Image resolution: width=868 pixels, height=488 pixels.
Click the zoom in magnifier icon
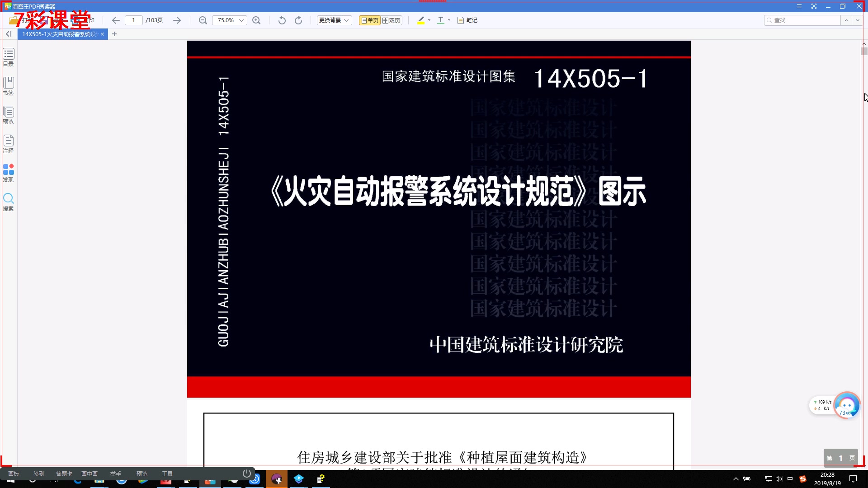[256, 20]
